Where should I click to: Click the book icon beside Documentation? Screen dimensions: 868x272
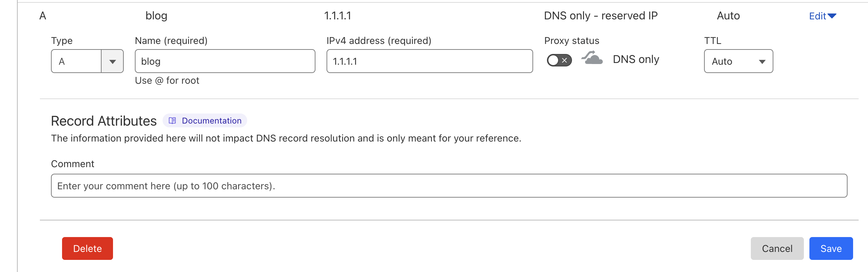point(172,121)
